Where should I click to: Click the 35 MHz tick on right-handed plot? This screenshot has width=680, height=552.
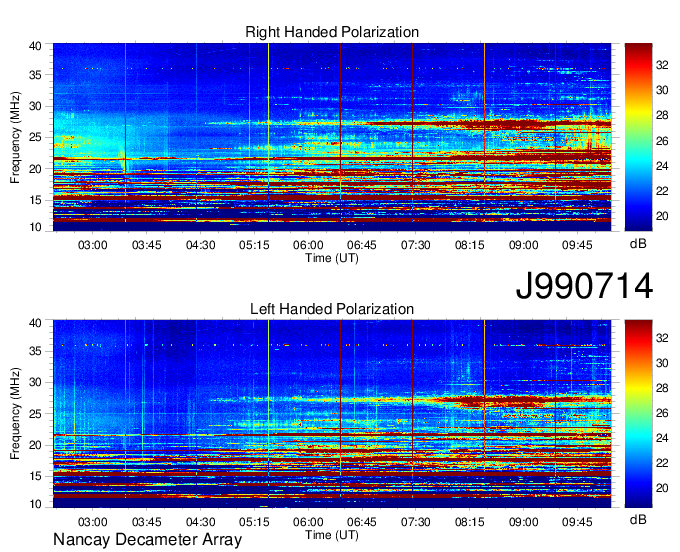click(x=35, y=75)
